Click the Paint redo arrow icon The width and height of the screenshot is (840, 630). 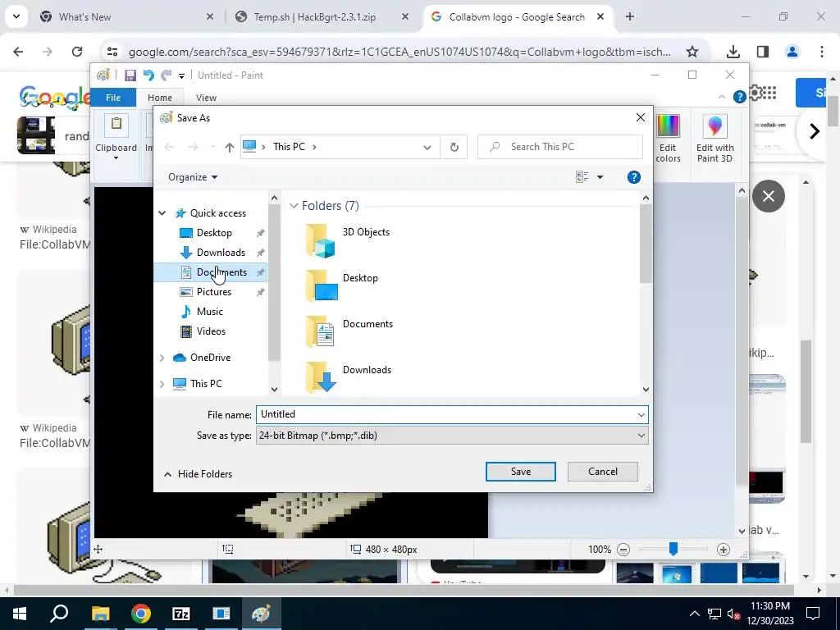click(x=167, y=75)
